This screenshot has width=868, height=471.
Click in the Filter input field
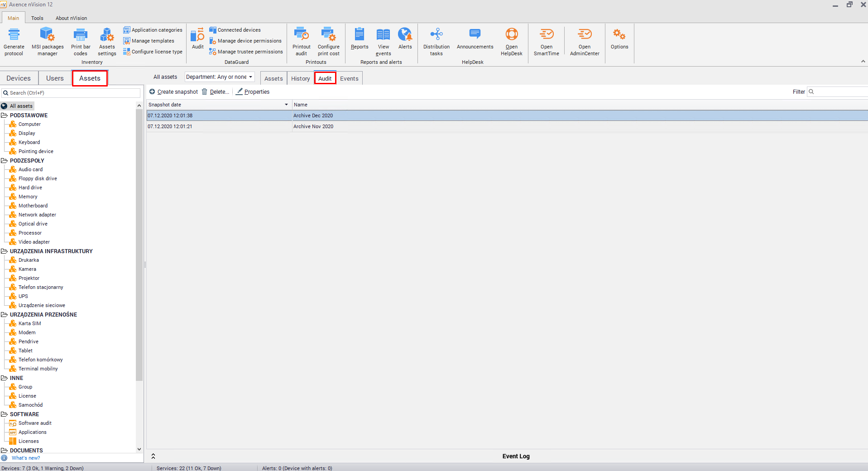(840, 92)
